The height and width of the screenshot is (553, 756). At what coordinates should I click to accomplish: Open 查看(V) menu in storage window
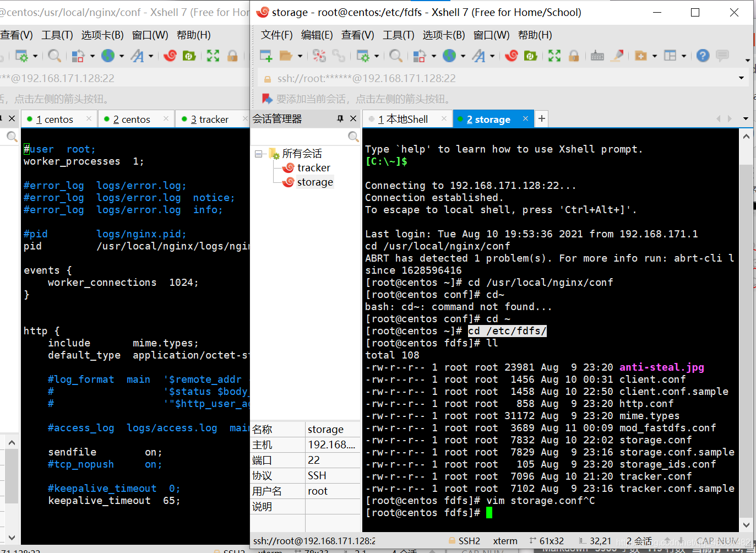[358, 35]
